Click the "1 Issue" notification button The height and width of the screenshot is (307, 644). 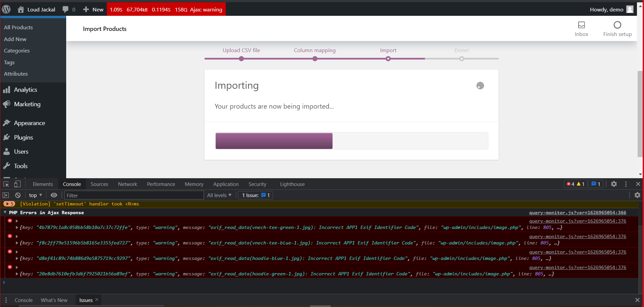pyautogui.click(x=255, y=195)
